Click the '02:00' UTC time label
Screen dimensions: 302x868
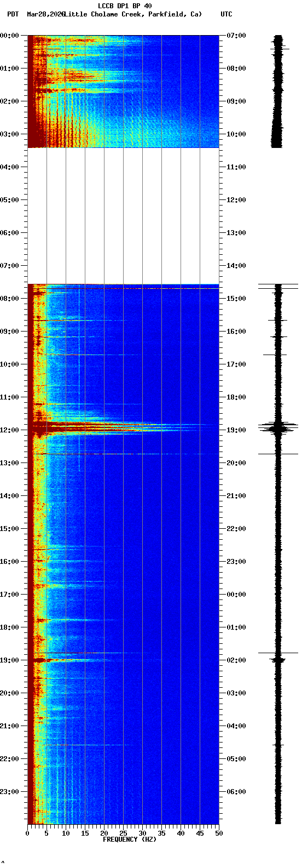(236, 660)
